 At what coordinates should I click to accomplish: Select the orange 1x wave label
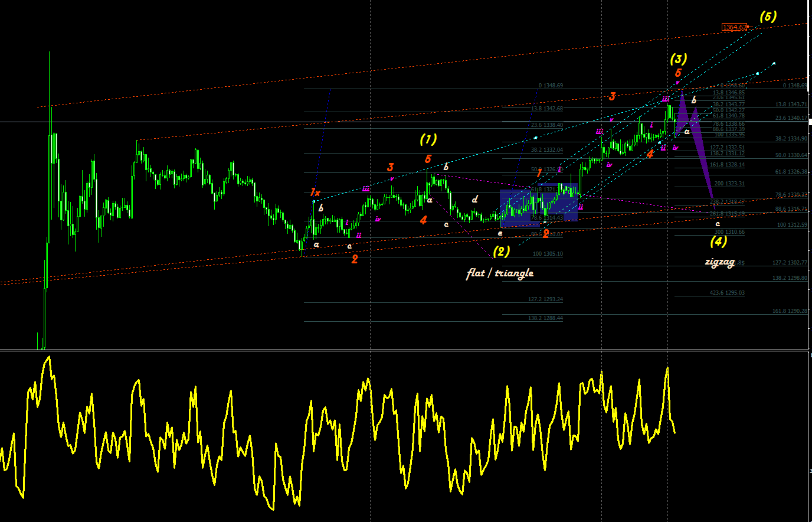coord(315,193)
